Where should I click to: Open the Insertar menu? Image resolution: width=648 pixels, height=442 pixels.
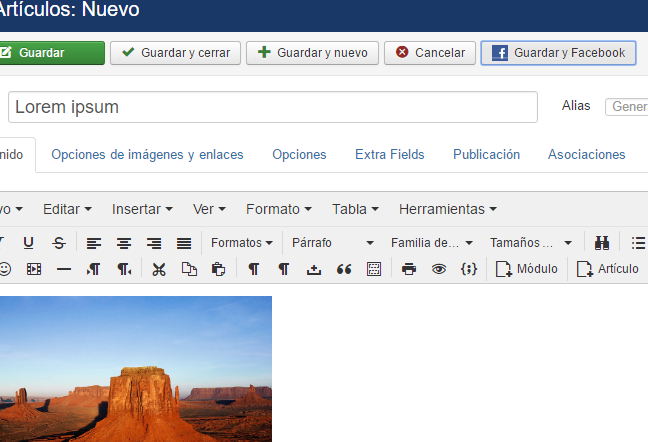(142, 209)
